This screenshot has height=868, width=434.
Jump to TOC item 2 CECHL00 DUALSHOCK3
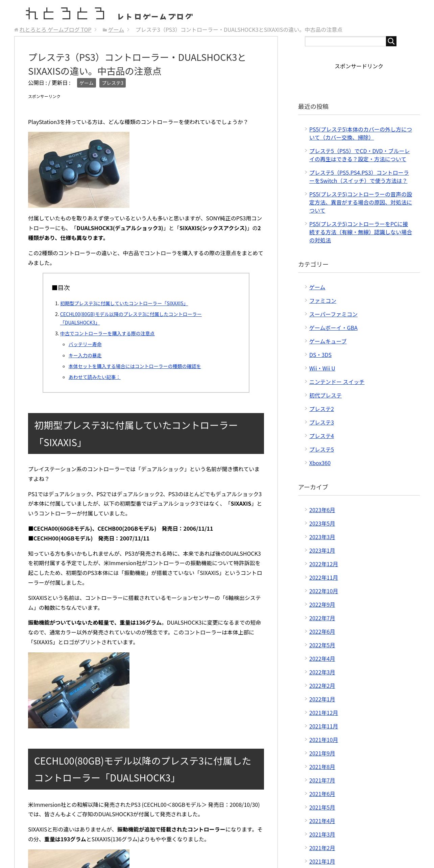click(x=131, y=318)
